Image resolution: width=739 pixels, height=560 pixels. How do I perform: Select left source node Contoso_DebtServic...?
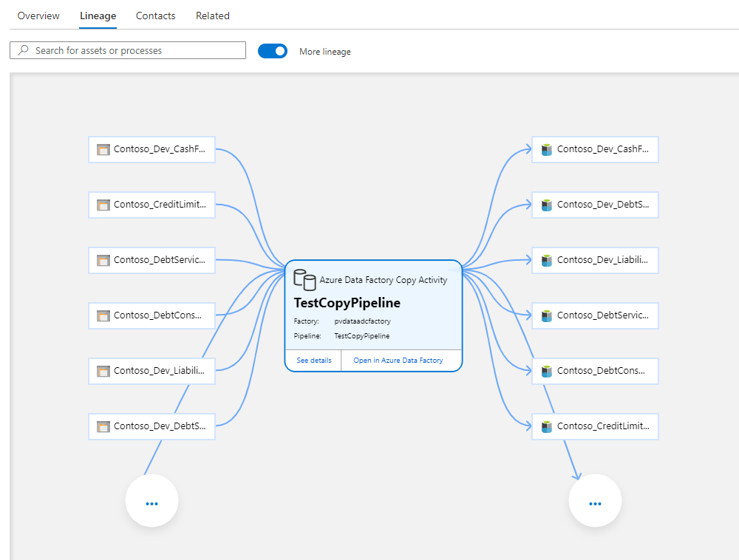[x=151, y=261]
